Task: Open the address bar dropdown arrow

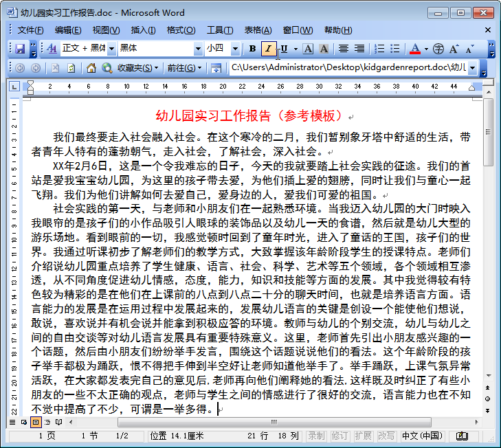Action: tap(473, 68)
